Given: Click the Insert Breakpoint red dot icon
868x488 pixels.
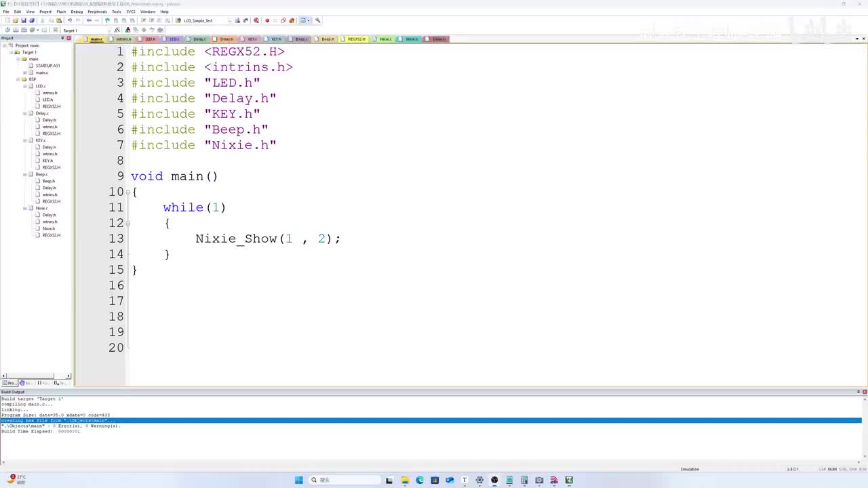Looking at the screenshot, I should point(267,20).
